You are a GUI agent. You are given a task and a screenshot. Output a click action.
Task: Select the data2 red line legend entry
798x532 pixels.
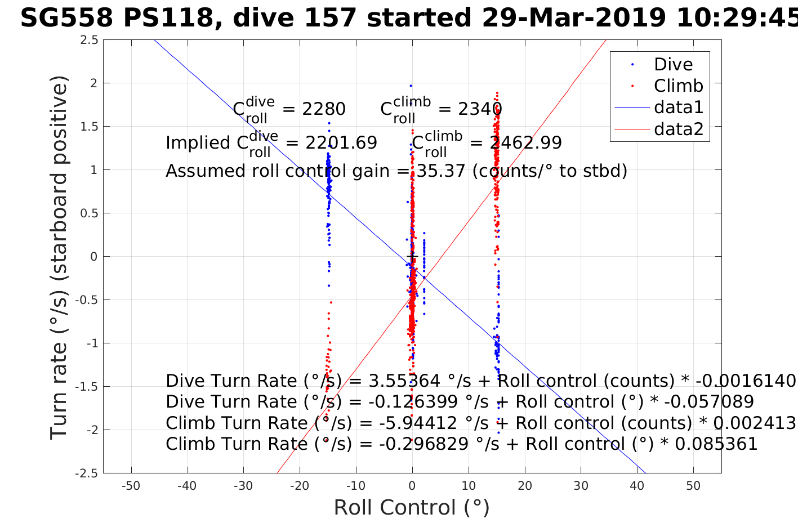632,129
